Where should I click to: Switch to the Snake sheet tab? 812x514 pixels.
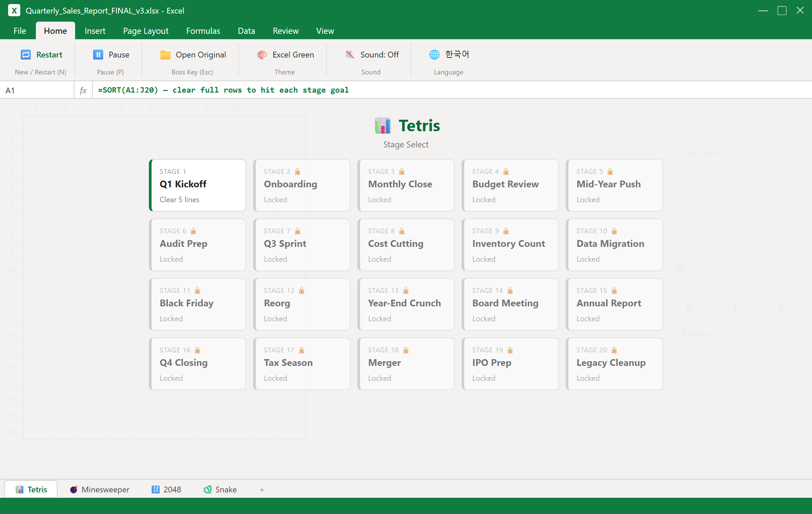tap(220, 489)
